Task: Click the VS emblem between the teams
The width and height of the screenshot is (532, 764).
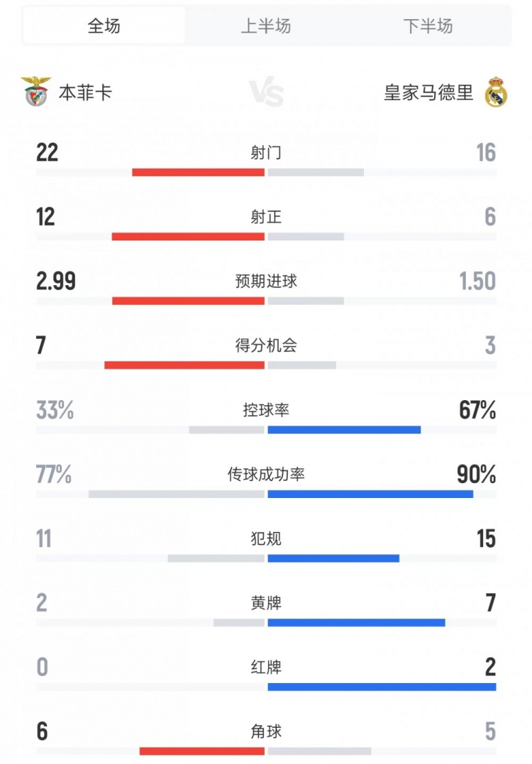Action: pos(266,93)
